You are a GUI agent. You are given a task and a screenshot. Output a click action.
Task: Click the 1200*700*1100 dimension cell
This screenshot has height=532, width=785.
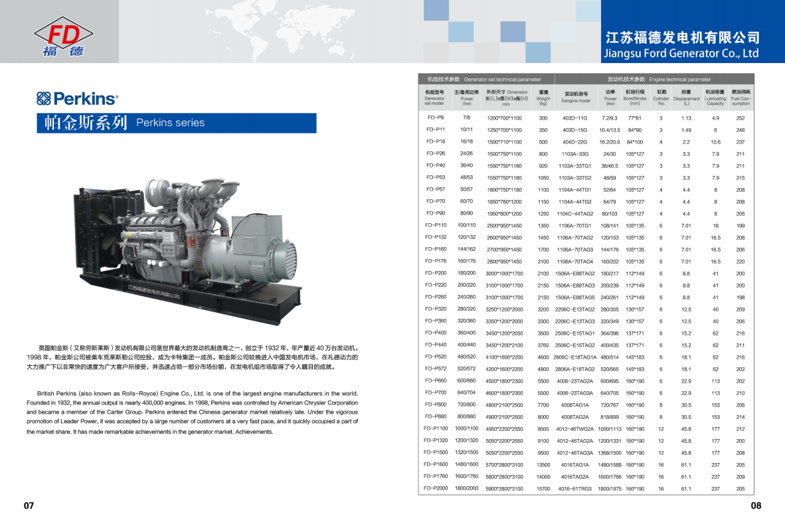point(504,118)
